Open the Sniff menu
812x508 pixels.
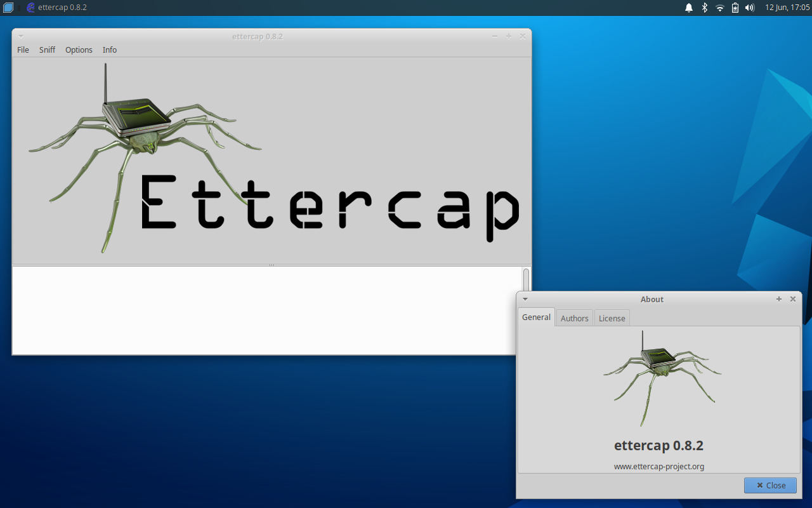(x=46, y=50)
